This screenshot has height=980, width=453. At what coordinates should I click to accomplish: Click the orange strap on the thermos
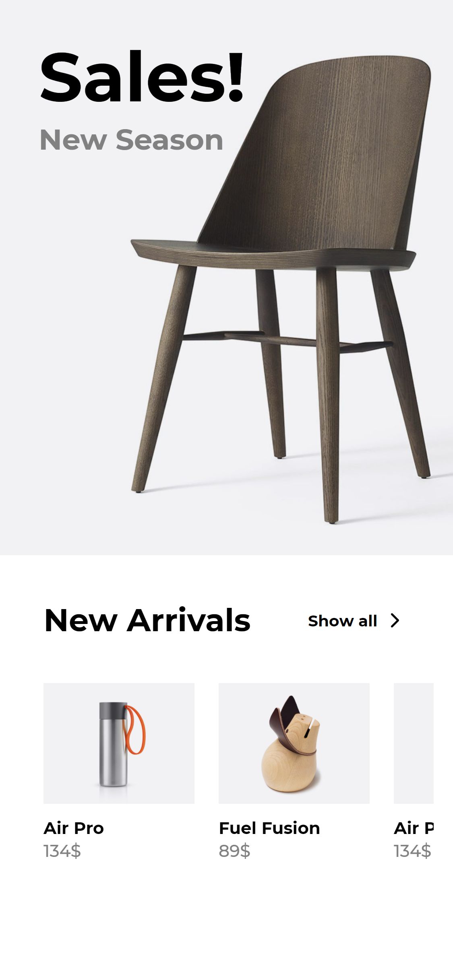135,729
